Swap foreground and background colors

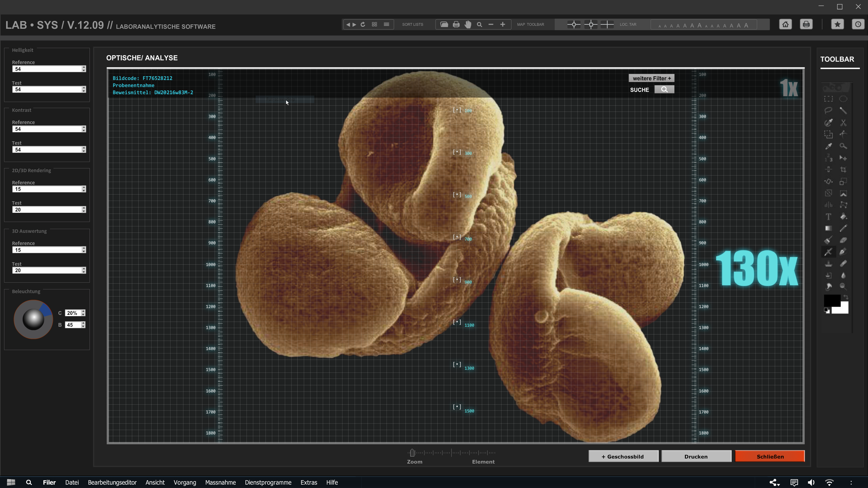pyautogui.click(x=846, y=297)
